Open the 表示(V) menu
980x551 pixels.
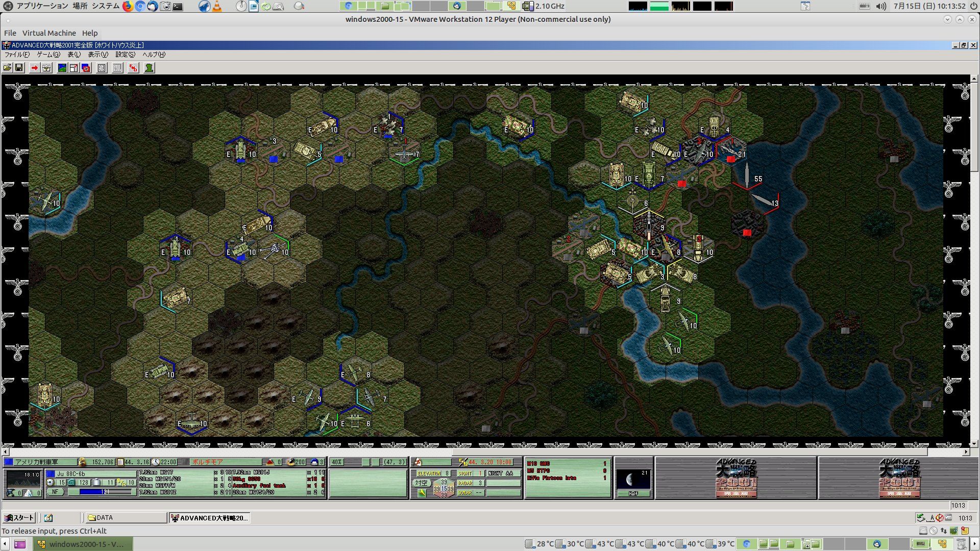(x=97, y=55)
